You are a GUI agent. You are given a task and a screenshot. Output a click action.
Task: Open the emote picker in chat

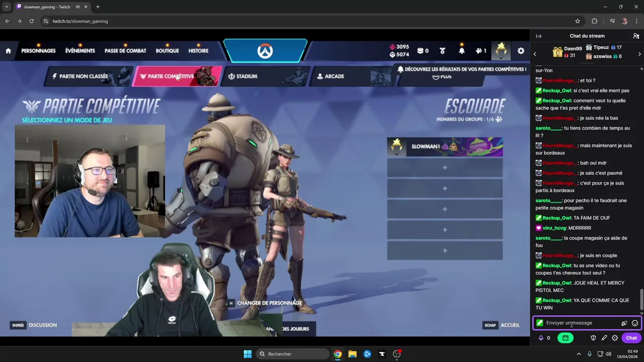point(635,323)
